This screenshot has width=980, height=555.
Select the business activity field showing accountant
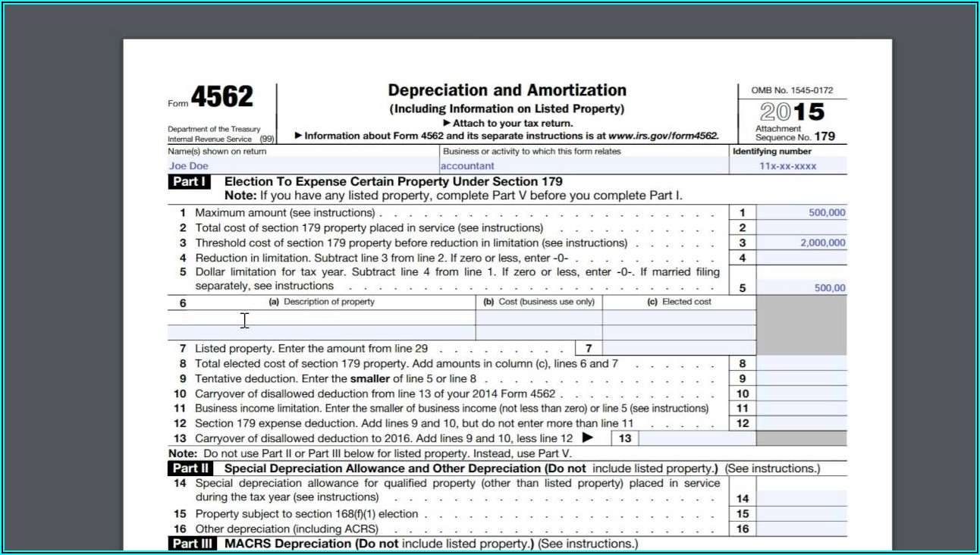pos(584,166)
